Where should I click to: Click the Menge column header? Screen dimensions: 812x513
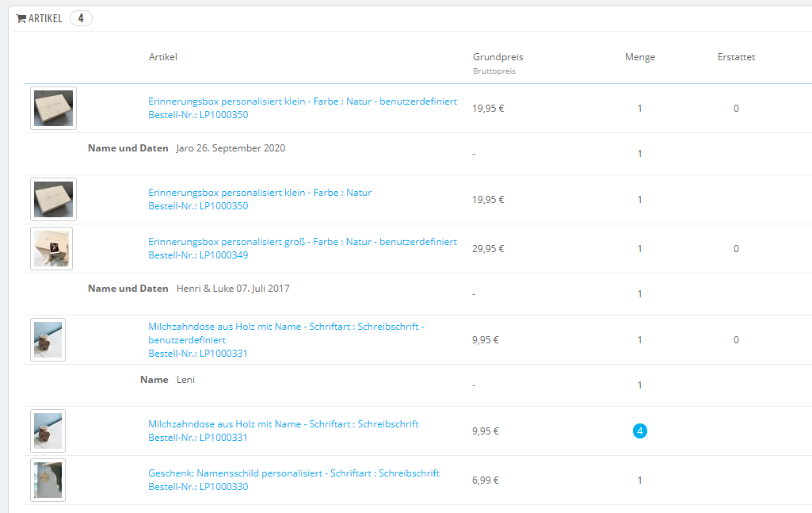(639, 57)
